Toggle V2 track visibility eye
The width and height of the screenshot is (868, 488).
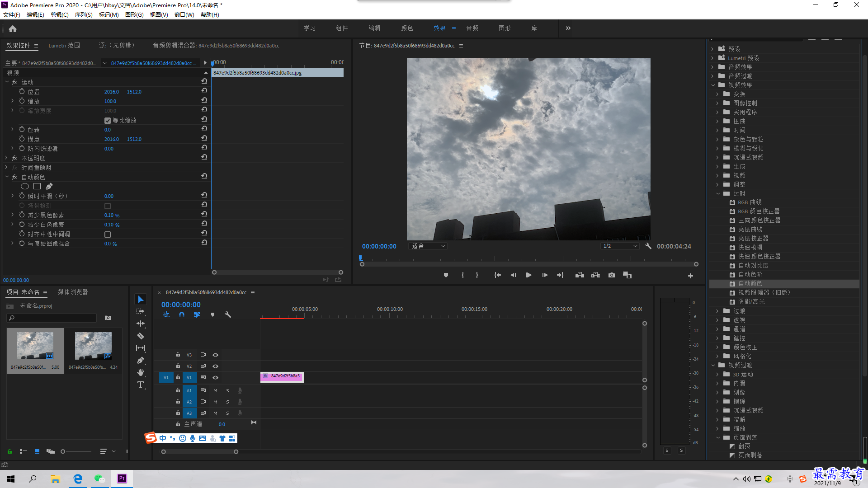(216, 366)
